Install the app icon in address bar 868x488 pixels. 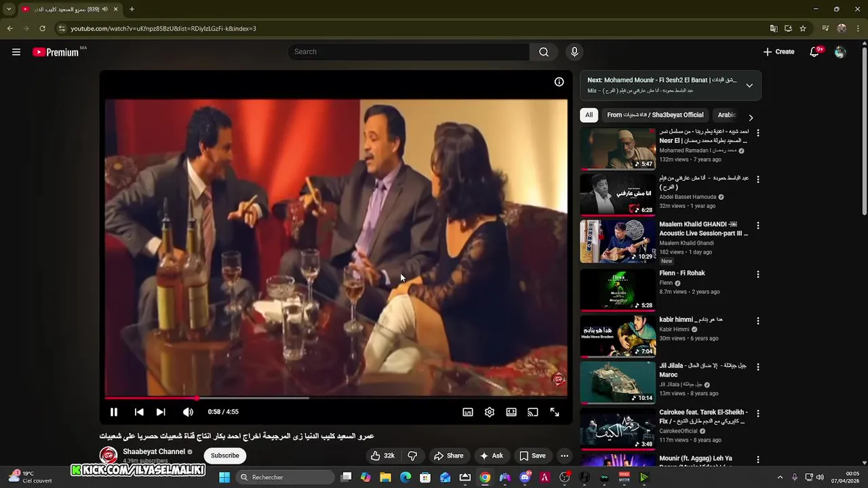click(x=788, y=28)
